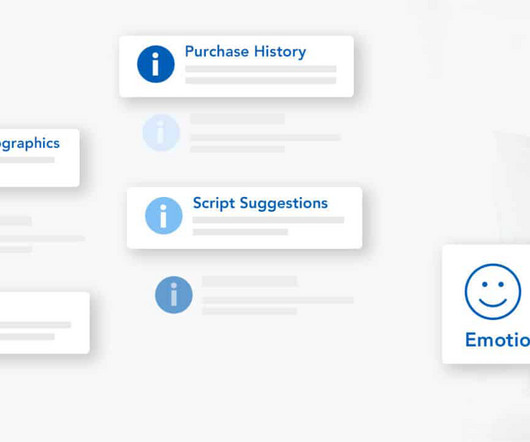Click the Script Suggestions card's shorter placeholder line
This screenshot has width=530, height=442.
pyautogui.click(x=240, y=232)
